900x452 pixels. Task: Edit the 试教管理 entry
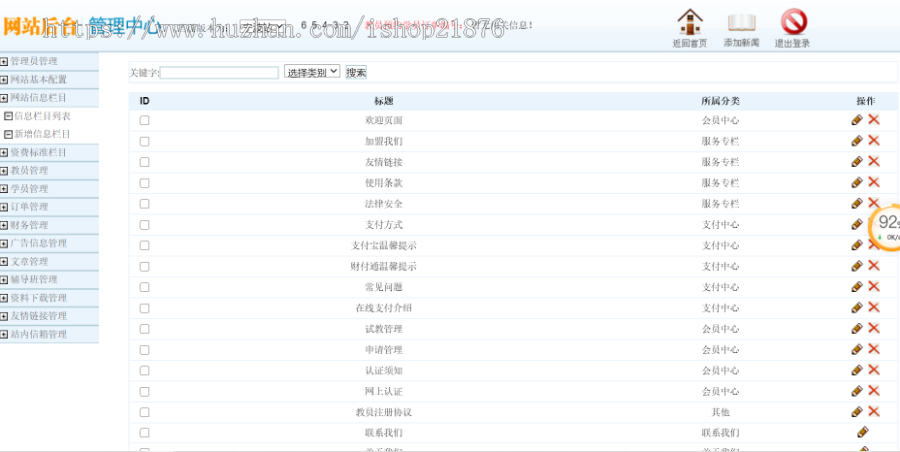coord(857,328)
